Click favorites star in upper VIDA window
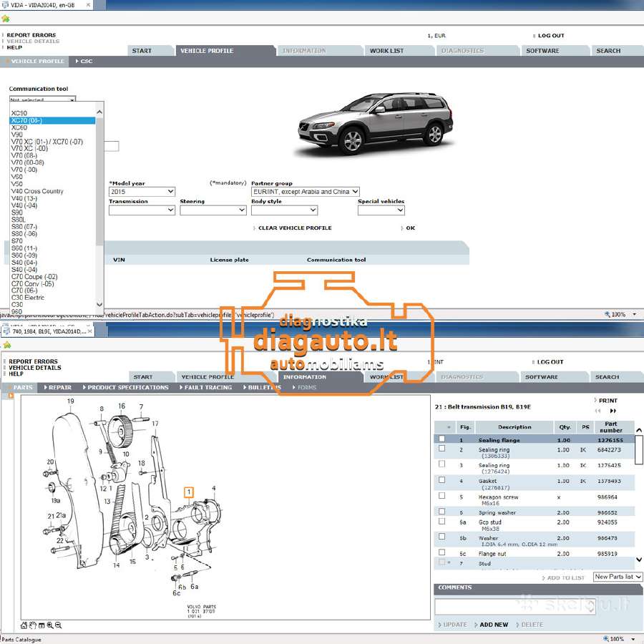 5,19
